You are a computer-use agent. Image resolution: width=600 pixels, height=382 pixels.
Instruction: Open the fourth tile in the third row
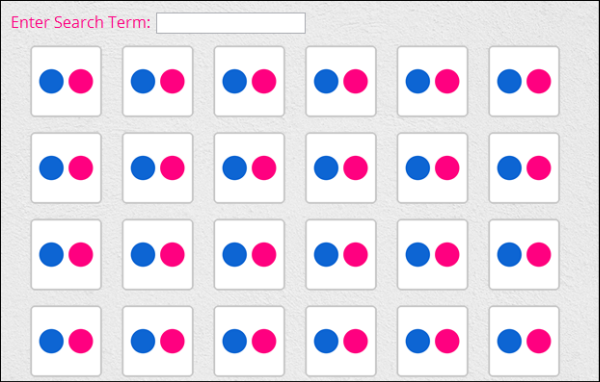(341, 254)
